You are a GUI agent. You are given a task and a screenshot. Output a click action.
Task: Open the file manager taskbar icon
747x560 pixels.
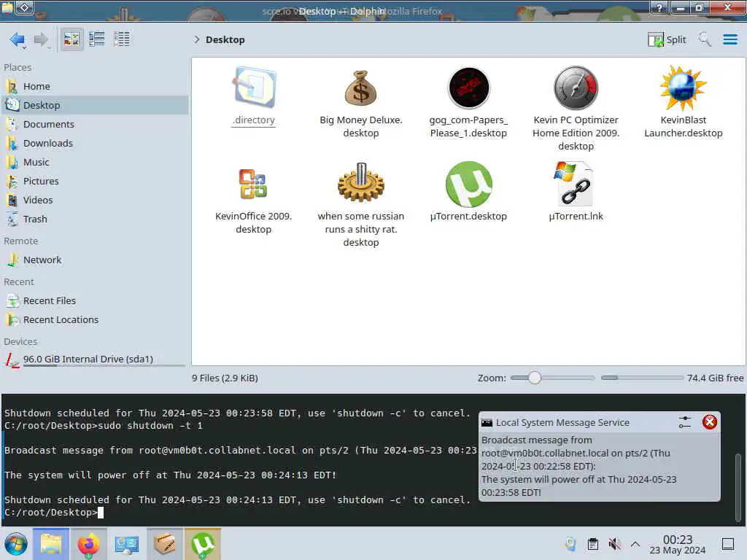coord(51,544)
